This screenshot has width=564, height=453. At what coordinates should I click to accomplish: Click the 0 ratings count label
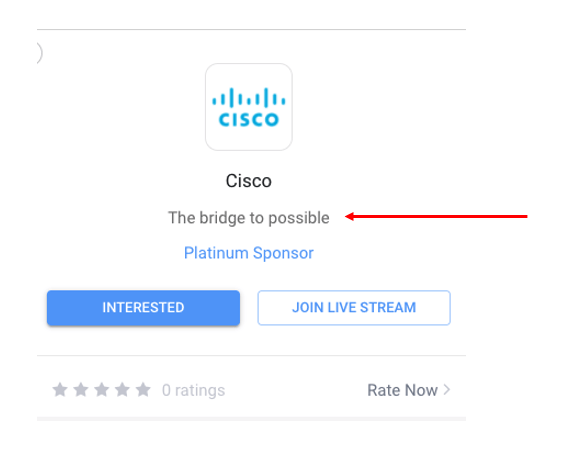pyautogui.click(x=194, y=390)
